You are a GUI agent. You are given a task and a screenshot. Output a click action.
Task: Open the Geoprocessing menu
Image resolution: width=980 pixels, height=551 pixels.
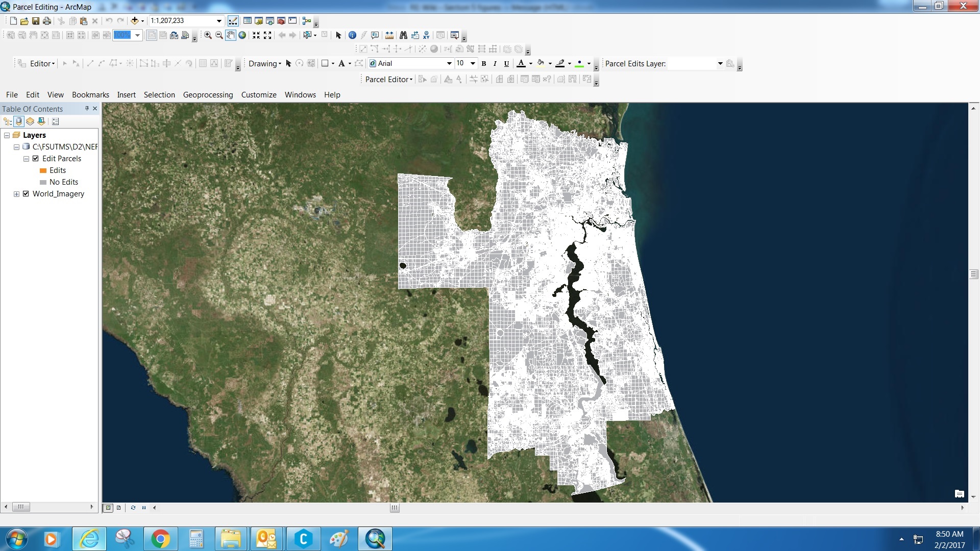[208, 95]
